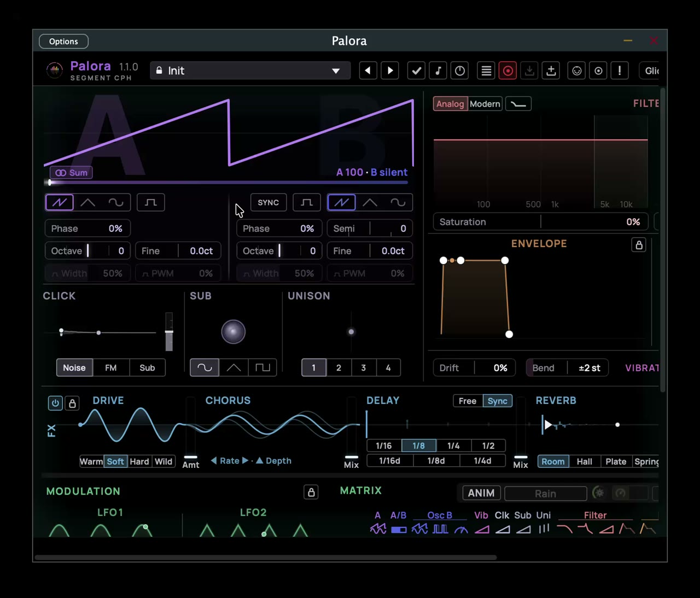Go to the previous preset arrow
The height and width of the screenshot is (598, 700).
click(368, 71)
